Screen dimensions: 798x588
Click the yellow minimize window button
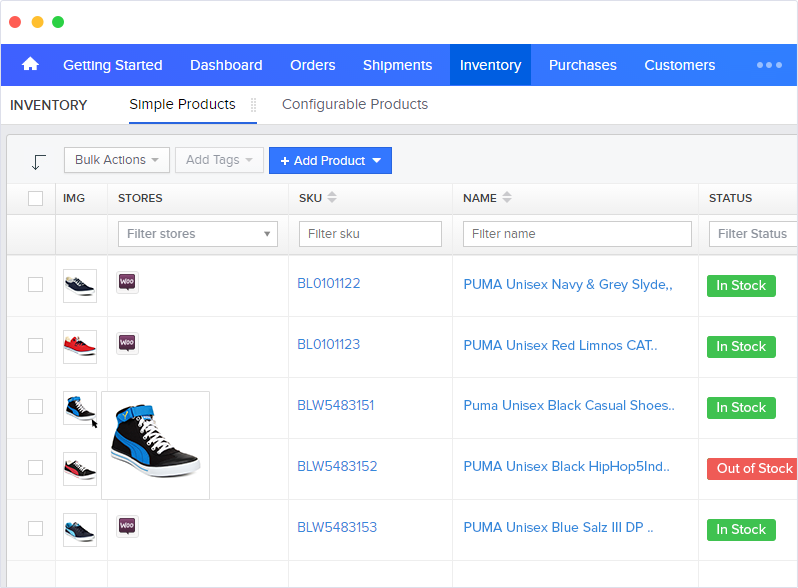coord(37,22)
